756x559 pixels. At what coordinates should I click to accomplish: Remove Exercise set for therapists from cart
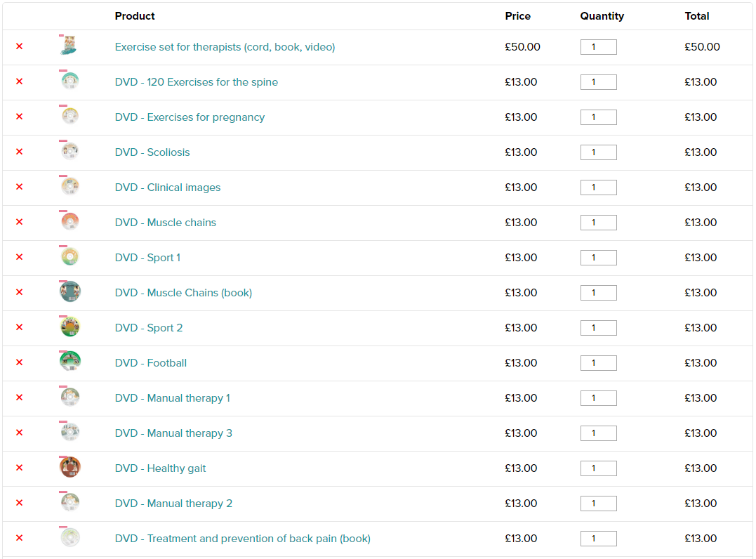pyautogui.click(x=19, y=46)
